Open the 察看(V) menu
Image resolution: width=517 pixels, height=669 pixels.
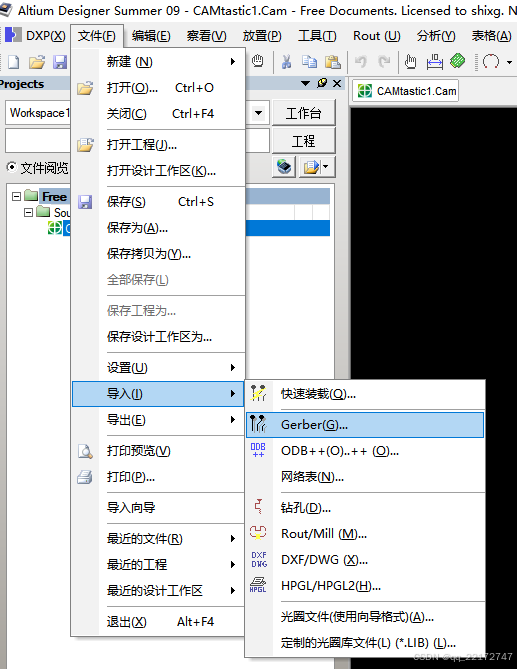pos(206,36)
